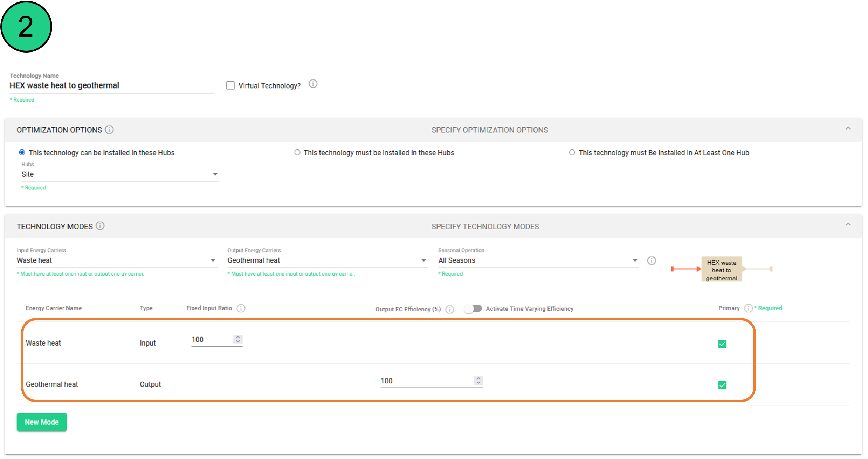Click Output EC Efficiency info icon
The image size is (868, 459).
pyautogui.click(x=450, y=309)
